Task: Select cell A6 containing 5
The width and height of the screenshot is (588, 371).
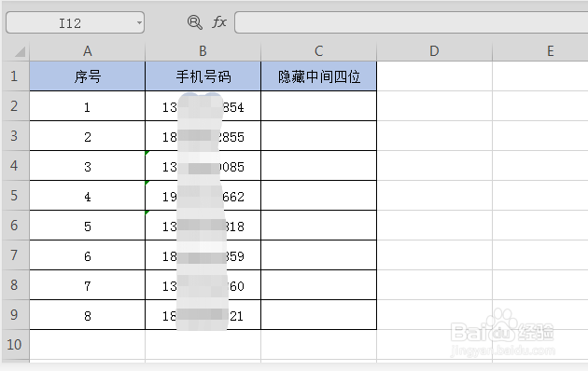Action: 88,226
